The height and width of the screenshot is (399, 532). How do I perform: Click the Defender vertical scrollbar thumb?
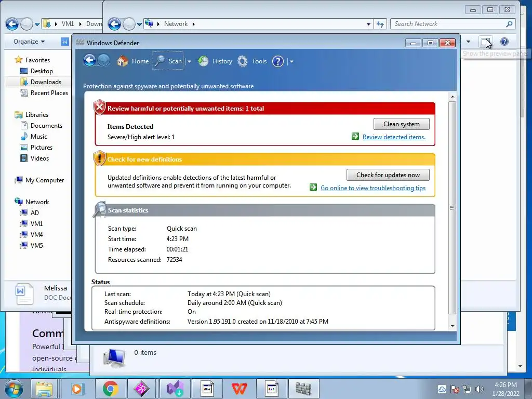tap(453, 208)
